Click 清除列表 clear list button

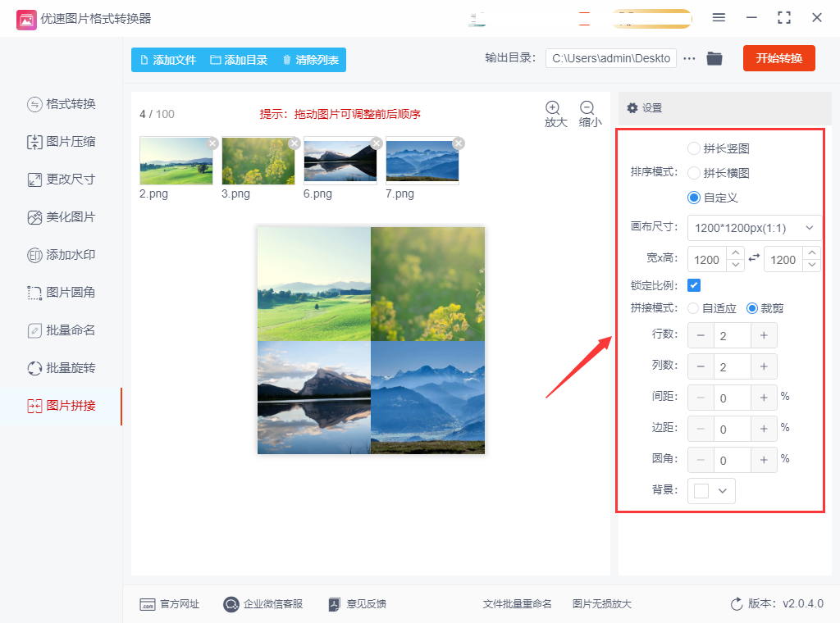coord(311,60)
